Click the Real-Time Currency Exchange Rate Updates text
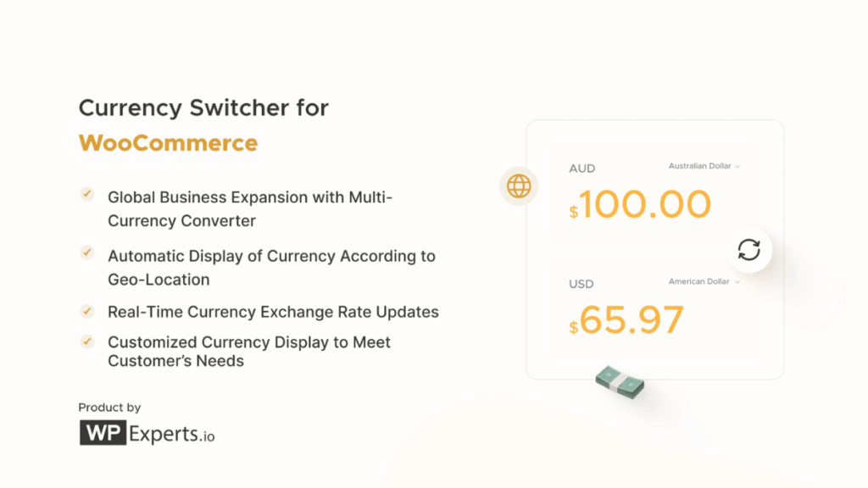868x488 pixels. pyautogui.click(x=273, y=312)
